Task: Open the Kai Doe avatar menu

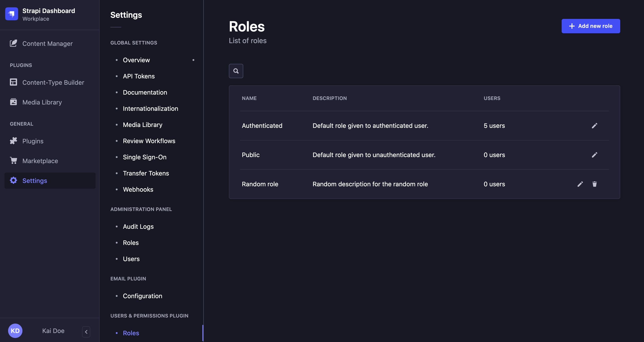Action: pos(15,331)
